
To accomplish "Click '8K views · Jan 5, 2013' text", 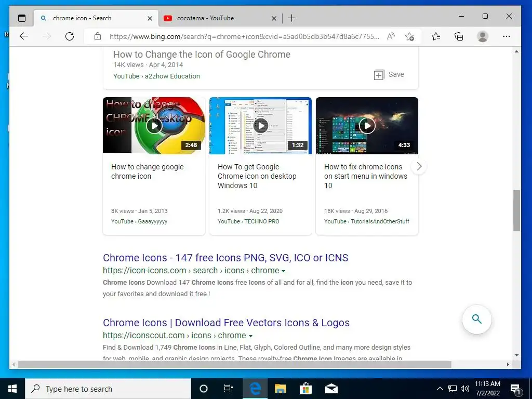I will pyautogui.click(x=139, y=211).
